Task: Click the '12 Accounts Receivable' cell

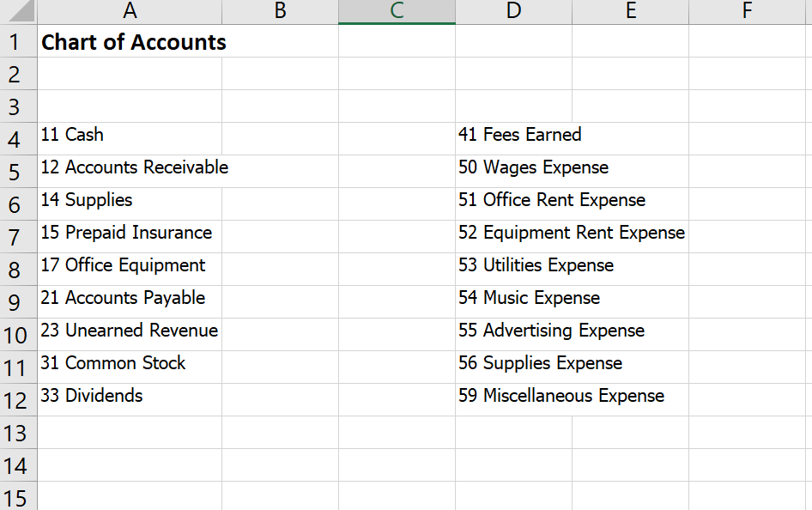Action: (130, 172)
